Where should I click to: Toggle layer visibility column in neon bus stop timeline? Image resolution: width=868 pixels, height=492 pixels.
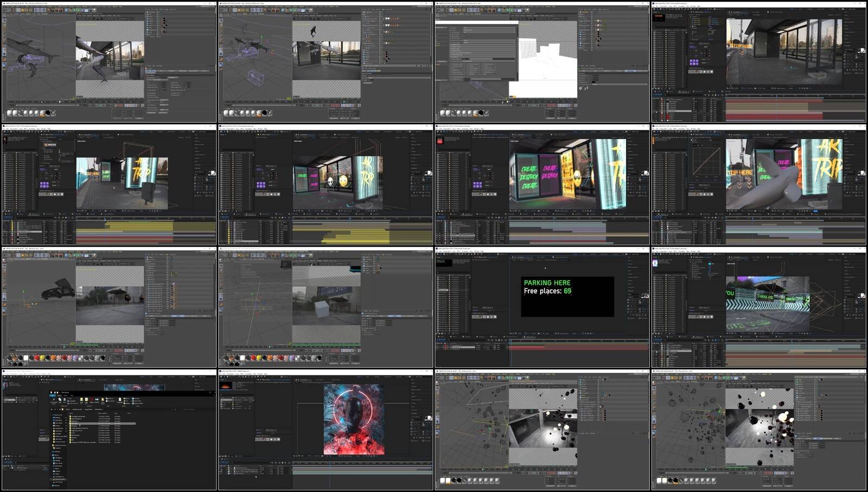[439, 223]
